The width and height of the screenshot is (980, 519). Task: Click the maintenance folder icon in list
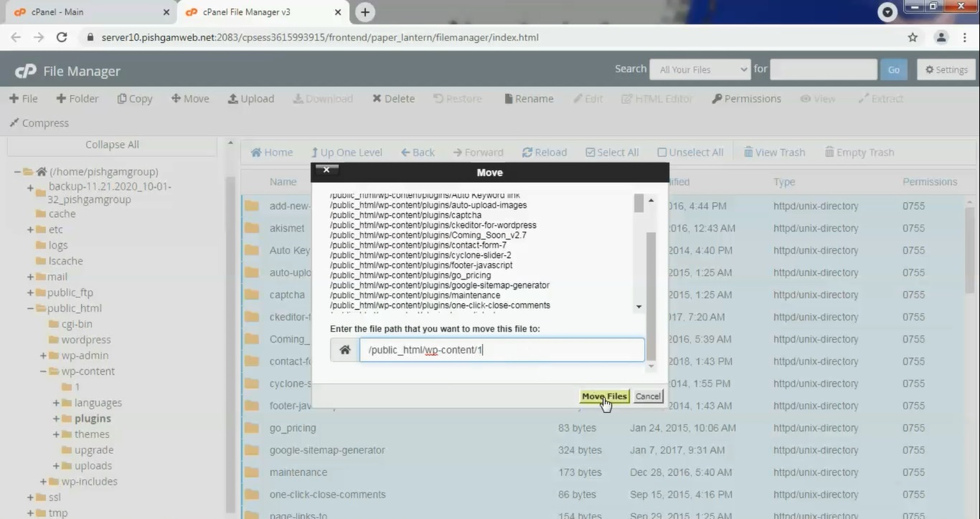[x=252, y=472]
